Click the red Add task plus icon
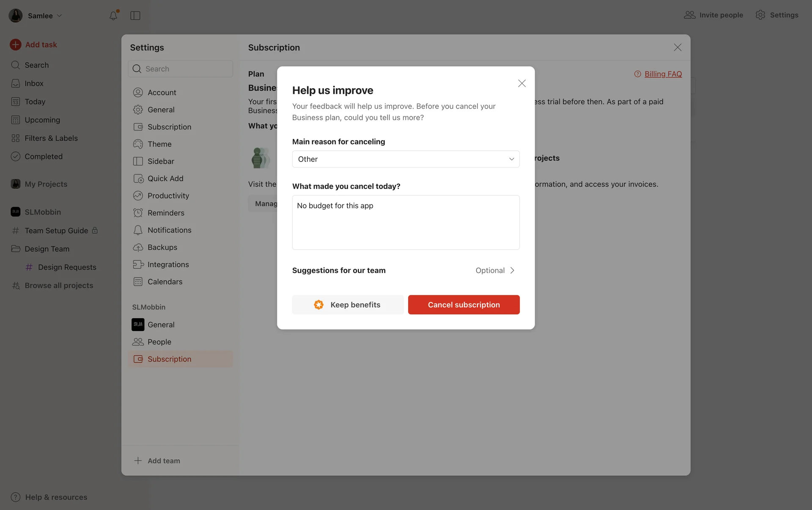Screen dimensions: 812x510 [16, 44]
